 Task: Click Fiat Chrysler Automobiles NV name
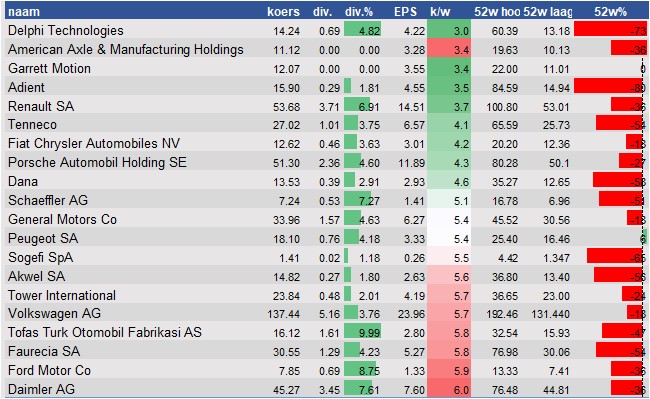pos(94,144)
